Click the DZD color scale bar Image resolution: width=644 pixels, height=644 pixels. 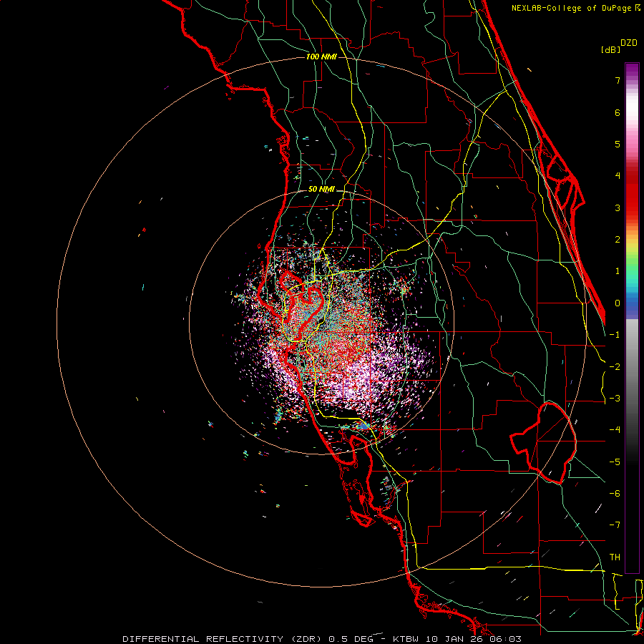click(632, 318)
